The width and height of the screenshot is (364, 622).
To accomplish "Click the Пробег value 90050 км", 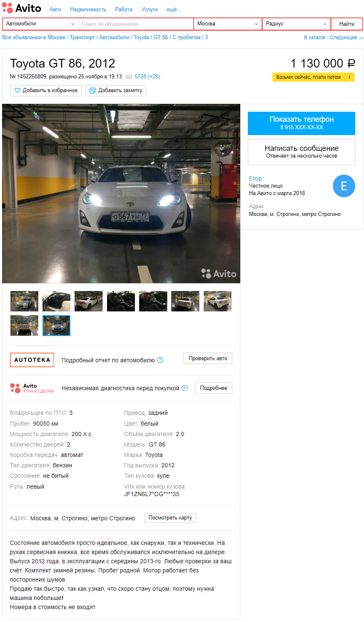I will pyautogui.click(x=45, y=424).
